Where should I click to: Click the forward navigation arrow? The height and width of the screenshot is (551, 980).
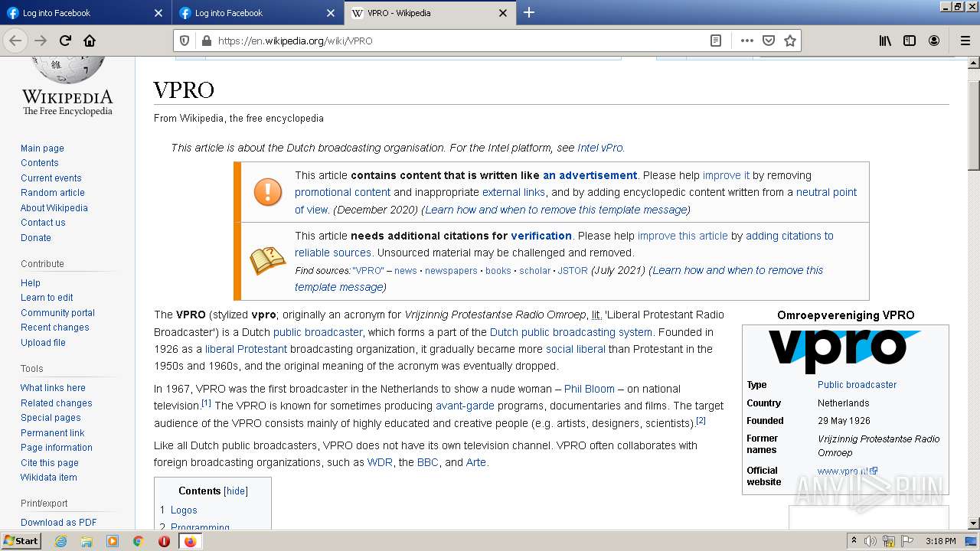coord(41,41)
